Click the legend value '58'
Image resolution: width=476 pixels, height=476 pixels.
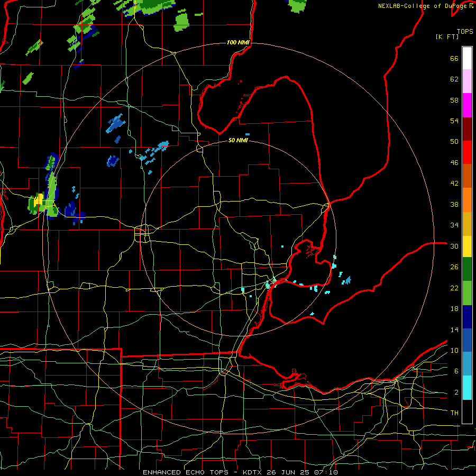454,100
